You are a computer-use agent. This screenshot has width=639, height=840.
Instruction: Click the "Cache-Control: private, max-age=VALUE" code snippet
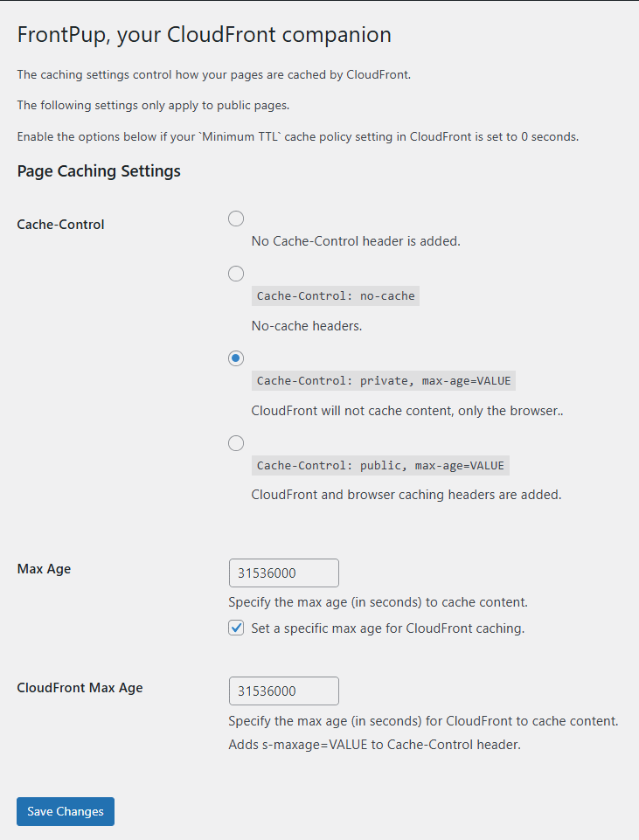(x=384, y=381)
